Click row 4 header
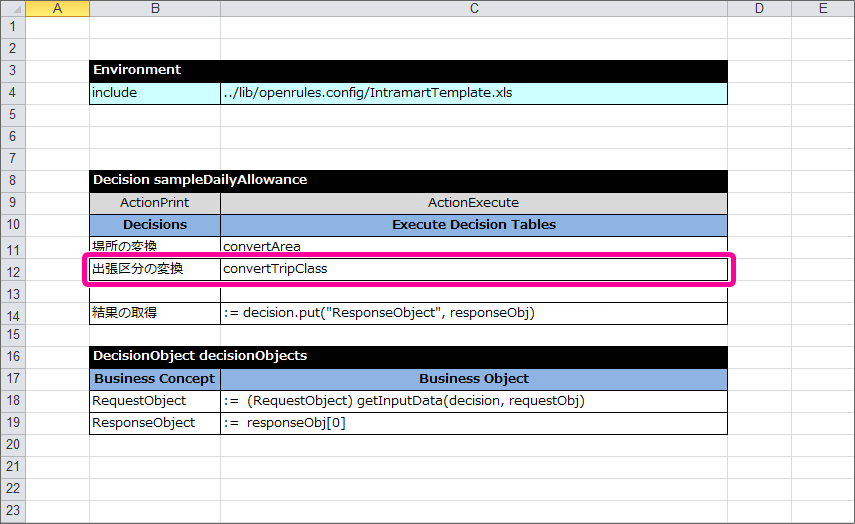Viewport: 855px width, 524px height. click(x=12, y=93)
